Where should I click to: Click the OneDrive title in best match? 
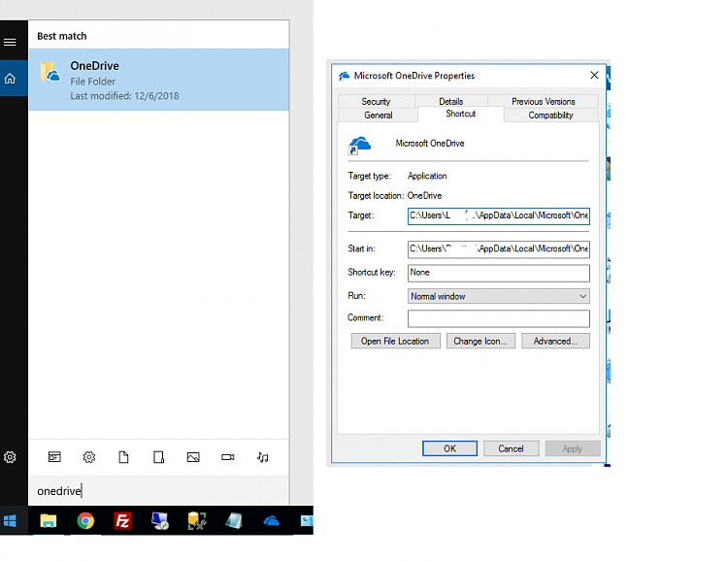point(95,66)
